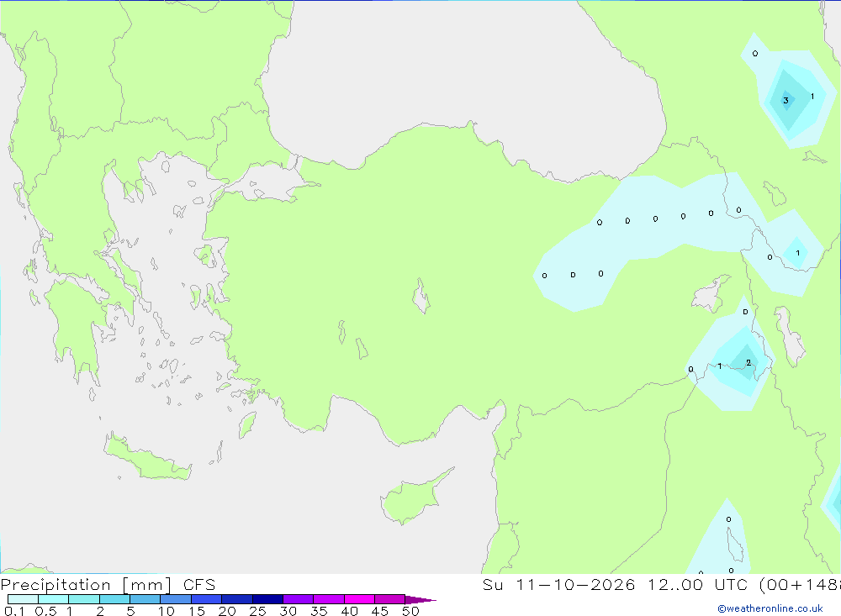The height and width of the screenshot is (616, 841).
Task: Click the legend label '20'
Action: point(227,611)
